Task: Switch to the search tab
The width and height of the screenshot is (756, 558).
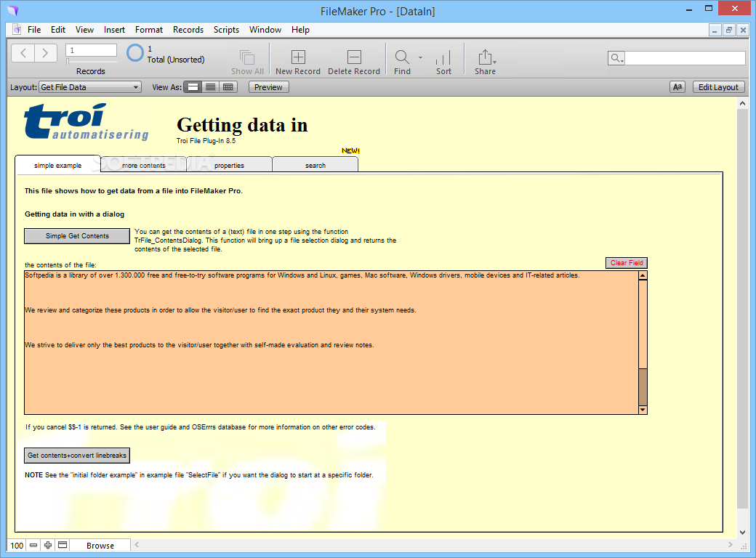Action: point(315,165)
